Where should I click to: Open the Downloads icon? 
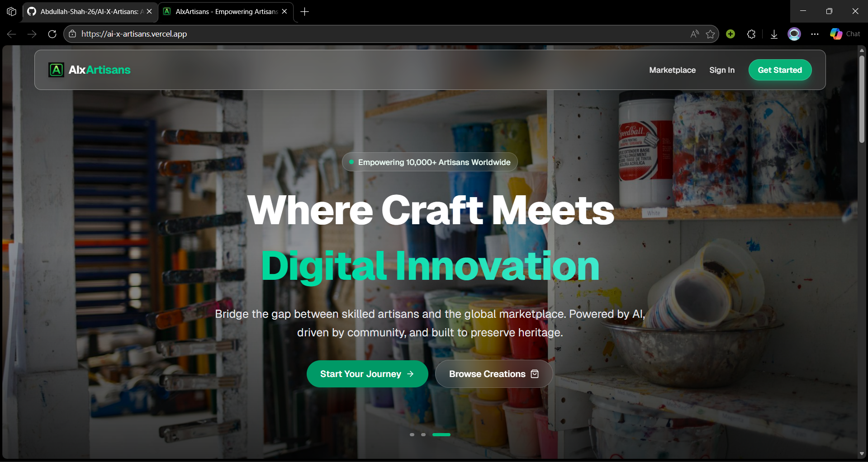[x=774, y=34]
